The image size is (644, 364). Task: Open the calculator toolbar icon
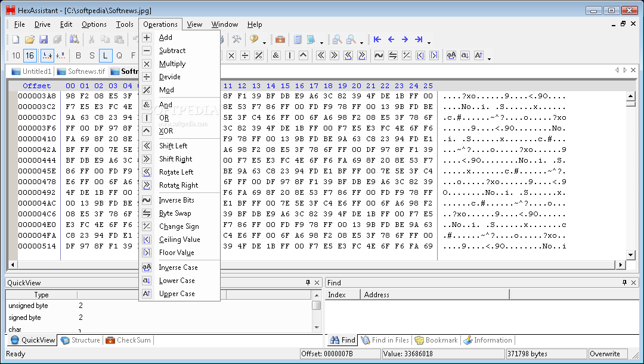[x=298, y=39]
